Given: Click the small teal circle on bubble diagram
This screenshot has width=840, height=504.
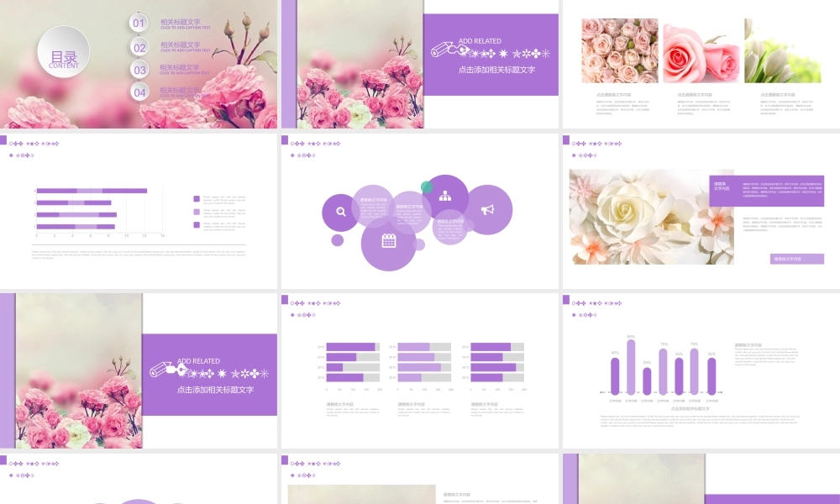Looking at the screenshot, I should coord(427,186).
